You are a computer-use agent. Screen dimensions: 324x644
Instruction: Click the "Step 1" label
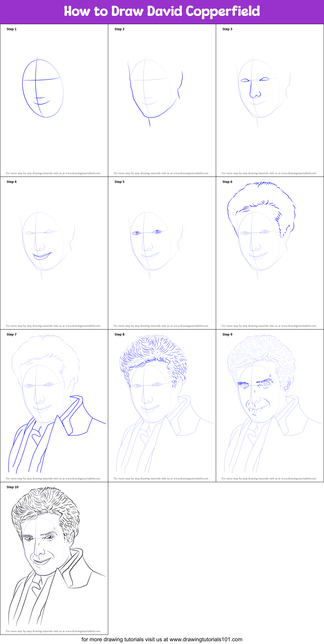pos(12,29)
